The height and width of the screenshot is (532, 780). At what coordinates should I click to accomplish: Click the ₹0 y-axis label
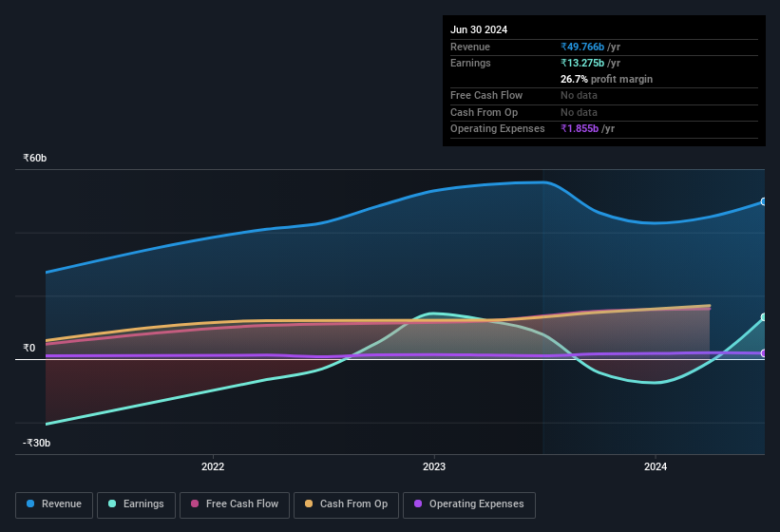(x=29, y=348)
